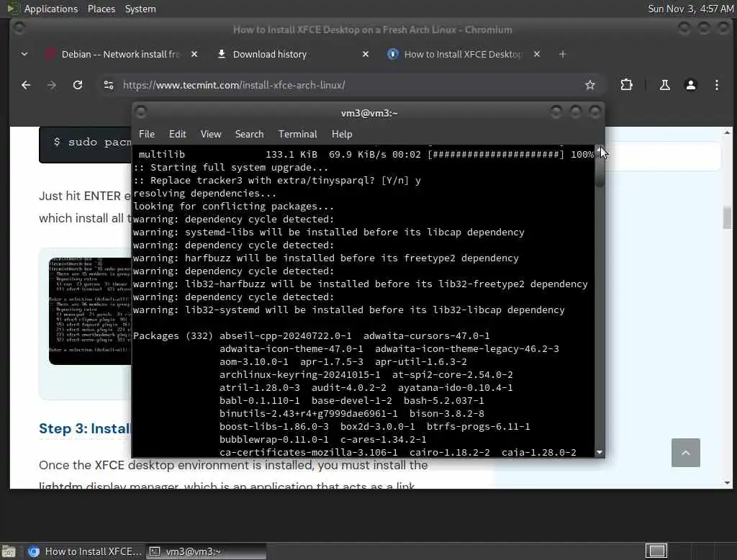Click terminal window menu button in titlebar
This screenshot has width=737, height=560.
140,112
